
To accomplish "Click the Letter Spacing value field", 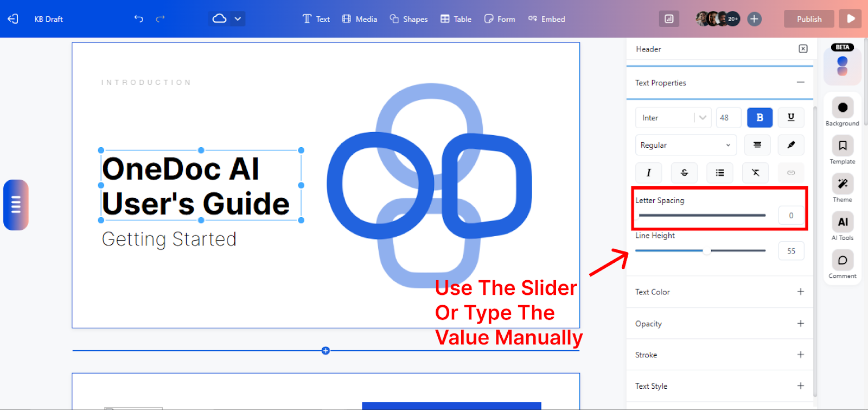I will pos(791,216).
